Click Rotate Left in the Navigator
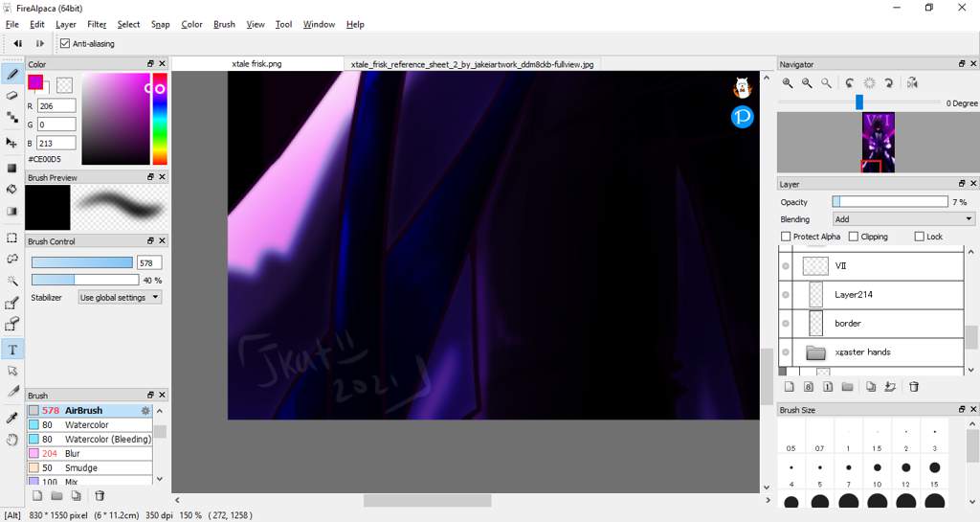Image resolution: width=980 pixels, height=522 pixels. tap(850, 83)
